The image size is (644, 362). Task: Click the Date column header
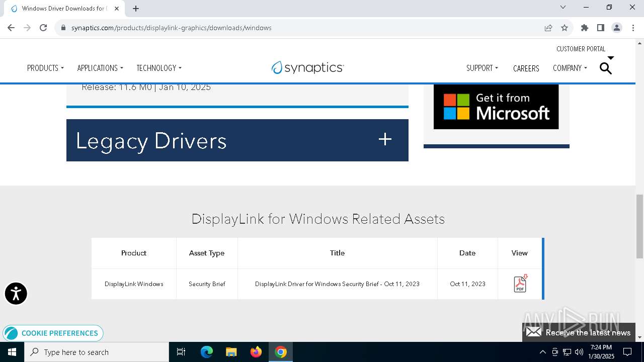[x=467, y=253]
